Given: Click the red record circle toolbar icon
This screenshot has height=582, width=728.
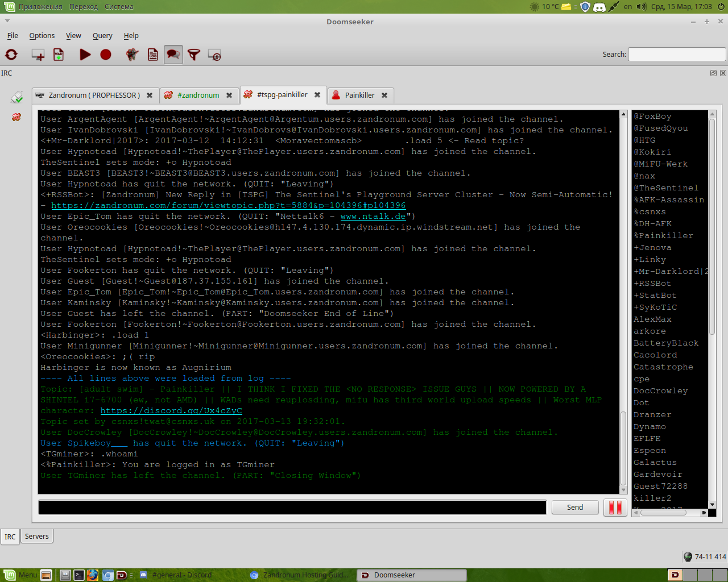Looking at the screenshot, I should coord(106,55).
